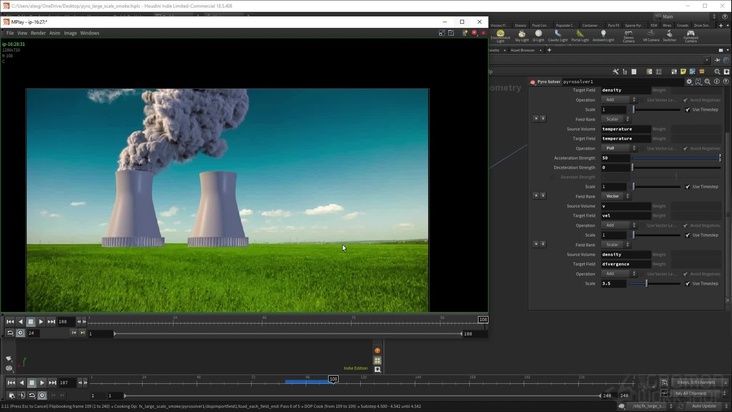The width and height of the screenshot is (732, 412).
Task: Click the orange stacked layers icon in network toolbar
Action: click(x=701, y=71)
